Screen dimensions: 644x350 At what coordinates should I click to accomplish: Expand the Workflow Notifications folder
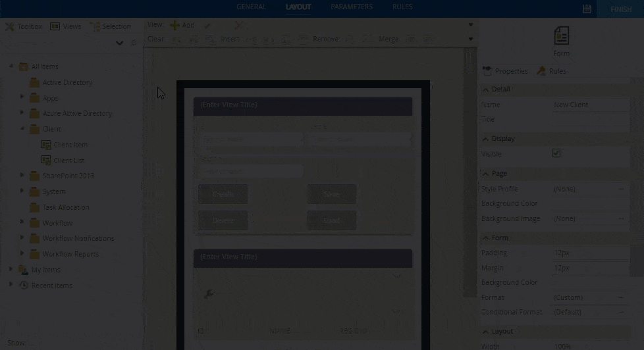pos(22,238)
